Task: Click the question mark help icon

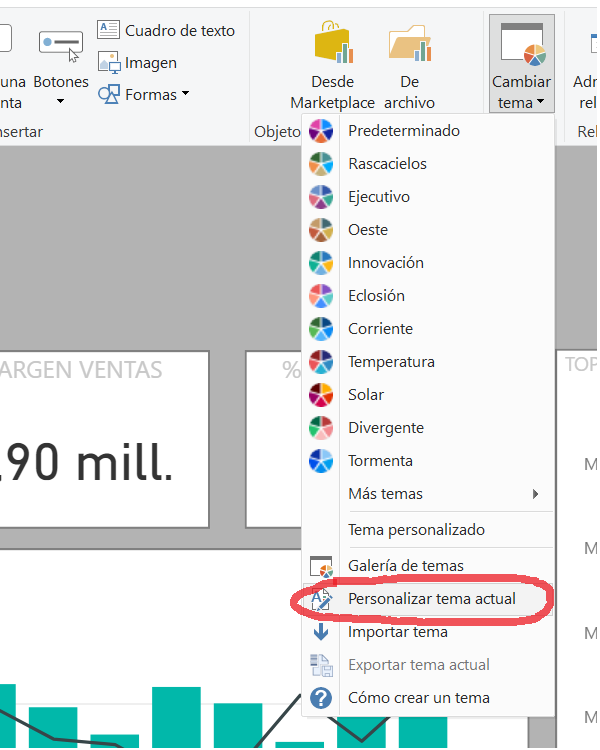Action: tap(321, 698)
